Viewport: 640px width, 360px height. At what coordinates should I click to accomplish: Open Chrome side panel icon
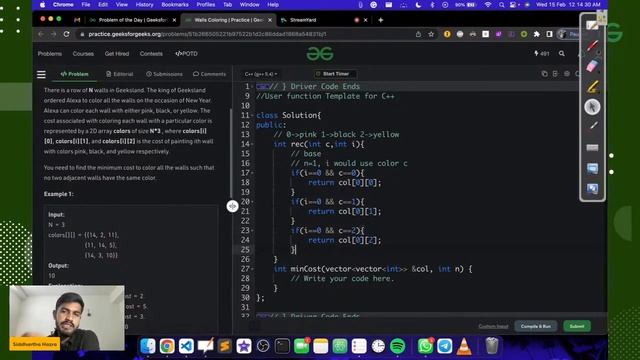pos(549,34)
